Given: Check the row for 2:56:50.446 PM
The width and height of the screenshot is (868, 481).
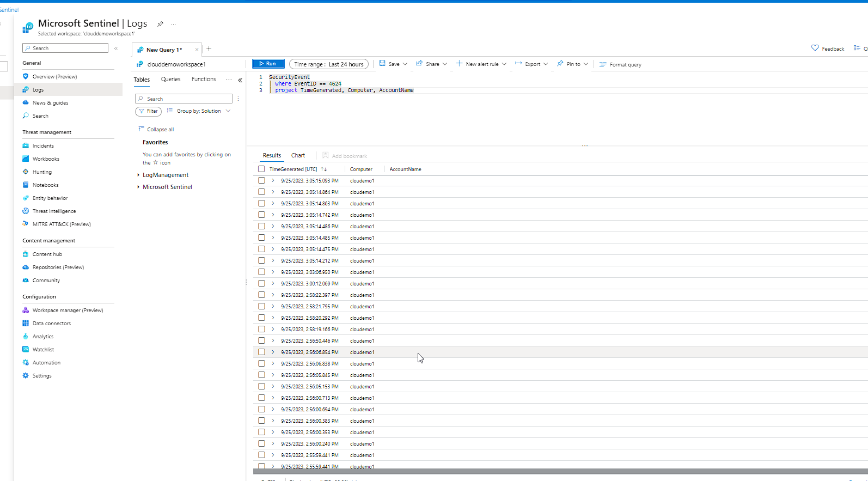Looking at the screenshot, I should coord(261,340).
